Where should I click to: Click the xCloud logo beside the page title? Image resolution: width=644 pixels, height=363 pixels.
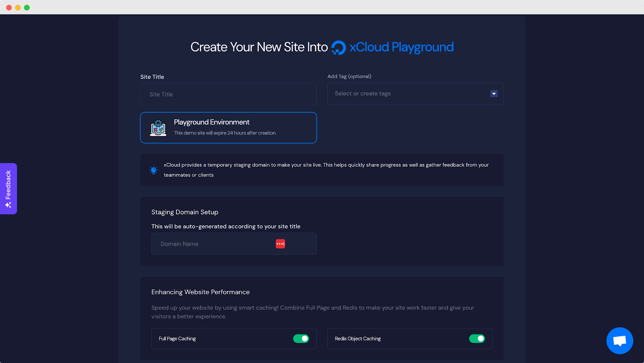coord(338,47)
